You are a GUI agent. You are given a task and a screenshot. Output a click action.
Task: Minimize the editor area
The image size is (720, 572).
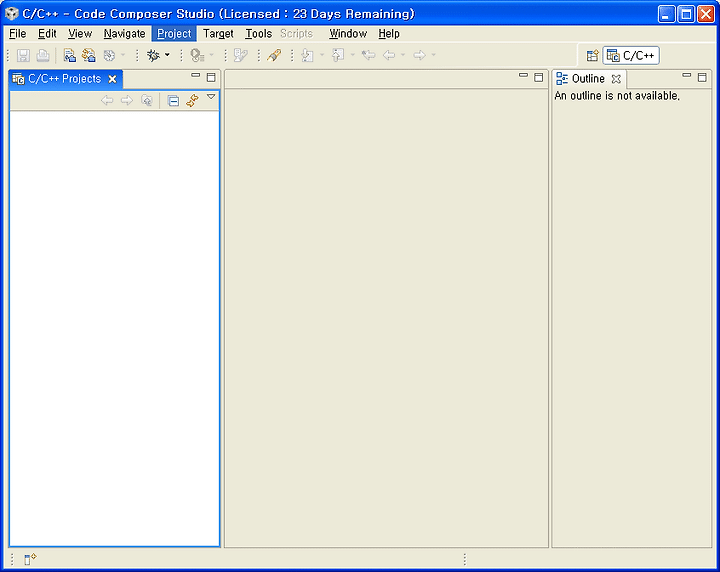tap(523, 75)
